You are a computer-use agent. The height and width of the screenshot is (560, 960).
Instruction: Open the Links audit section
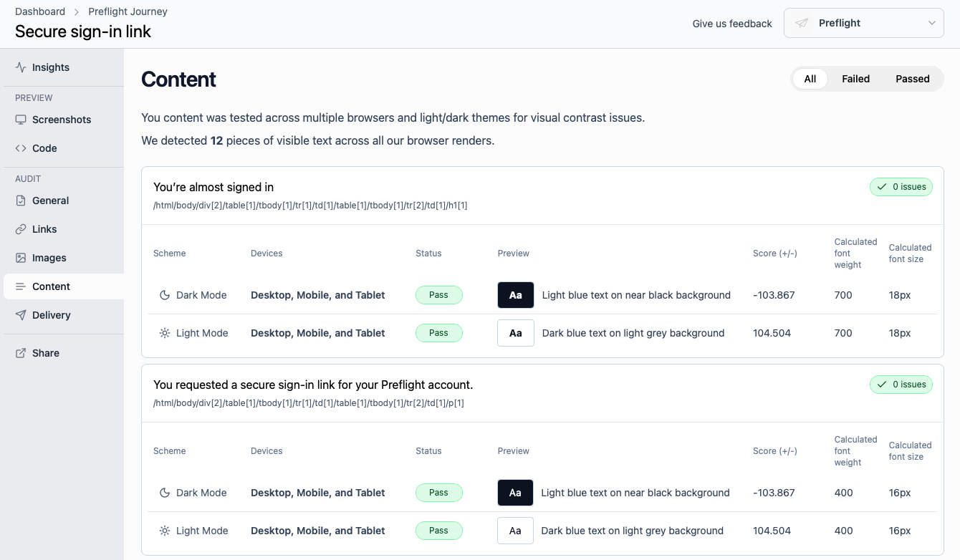click(x=21, y=229)
